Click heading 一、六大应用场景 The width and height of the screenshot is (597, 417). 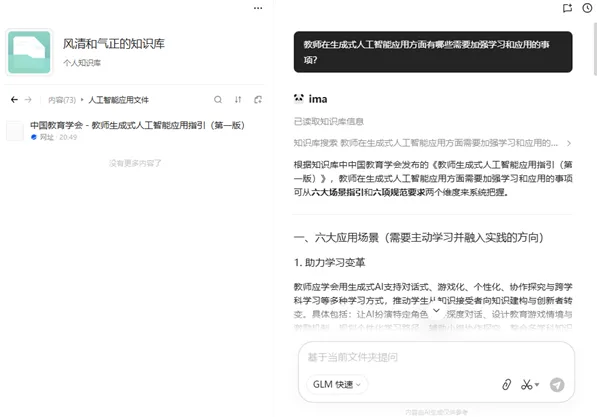(x=418, y=238)
